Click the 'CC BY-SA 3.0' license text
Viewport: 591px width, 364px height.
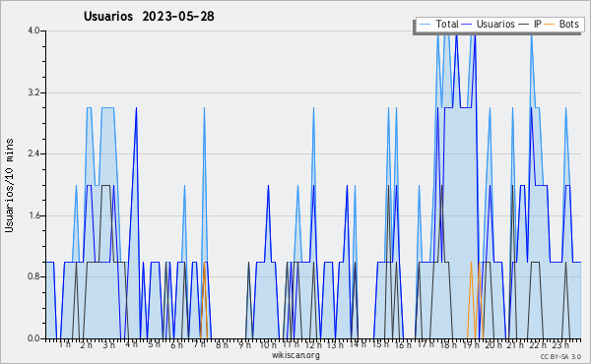tap(560, 357)
